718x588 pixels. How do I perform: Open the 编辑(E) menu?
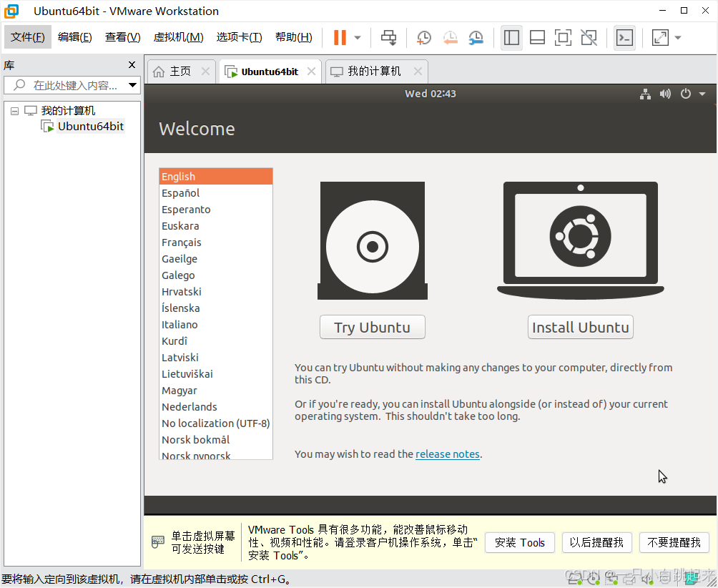[75, 37]
